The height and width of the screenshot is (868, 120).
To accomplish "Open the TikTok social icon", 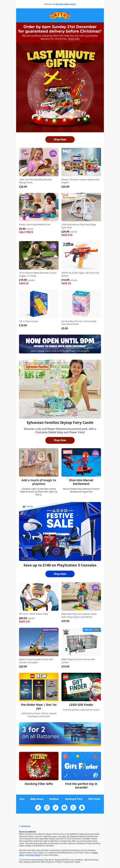I will [x=55, y=807].
